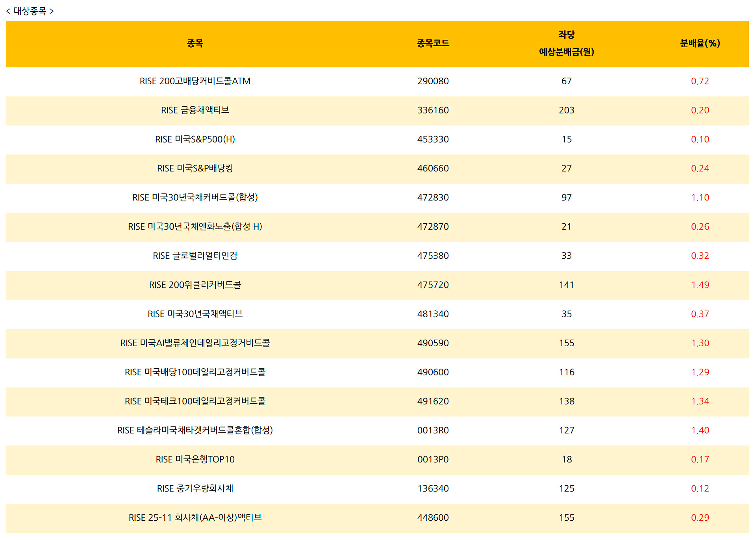Click the < 대상종목 > heading text
Image resolution: width=756 pixels, height=540 pixels.
[30, 11]
